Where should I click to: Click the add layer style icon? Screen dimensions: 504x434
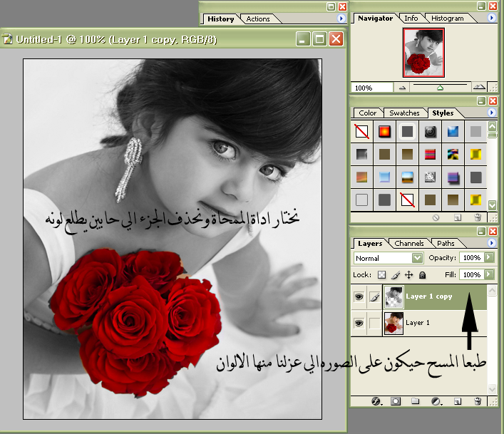[379, 402]
